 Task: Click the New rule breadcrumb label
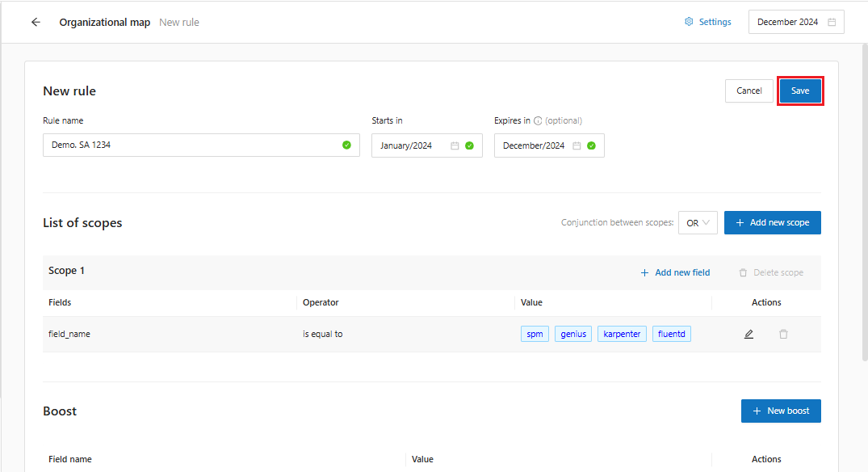[179, 23]
